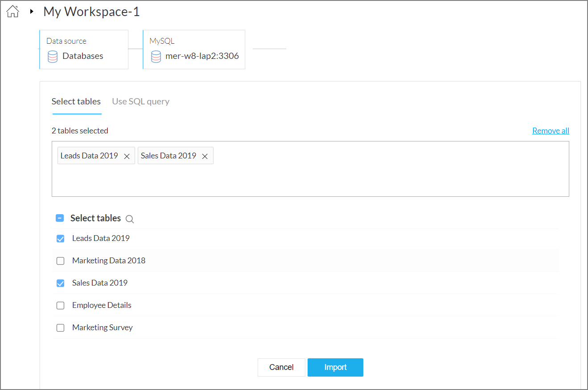Expand the breadcrumb arrow beside My Workspace-1
Viewport: 588px width, 390px height.
pyautogui.click(x=32, y=12)
